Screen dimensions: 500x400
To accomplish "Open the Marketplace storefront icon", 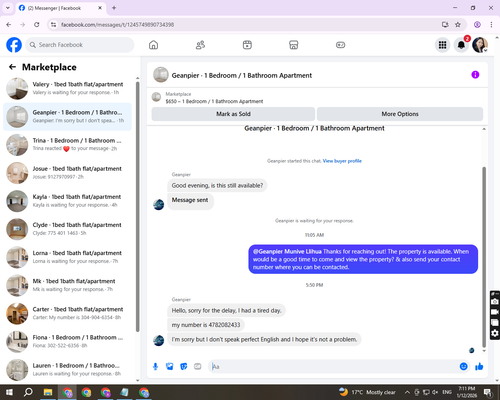I will click(x=294, y=45).
